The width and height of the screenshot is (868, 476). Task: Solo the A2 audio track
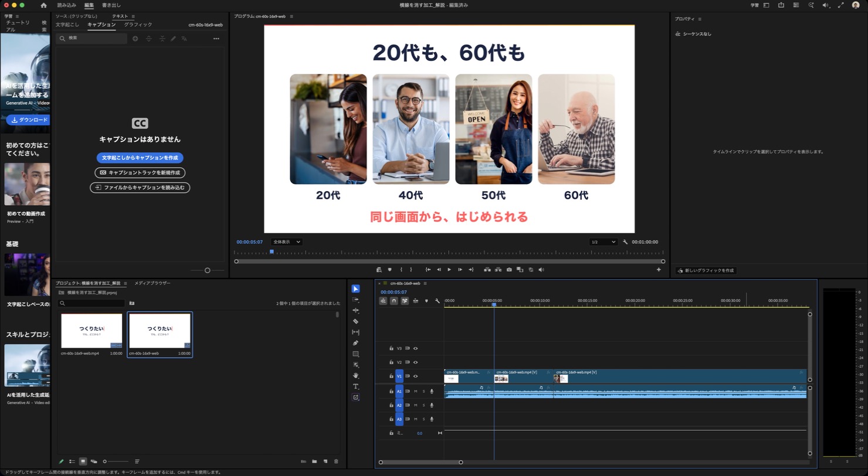click(423, 405)
